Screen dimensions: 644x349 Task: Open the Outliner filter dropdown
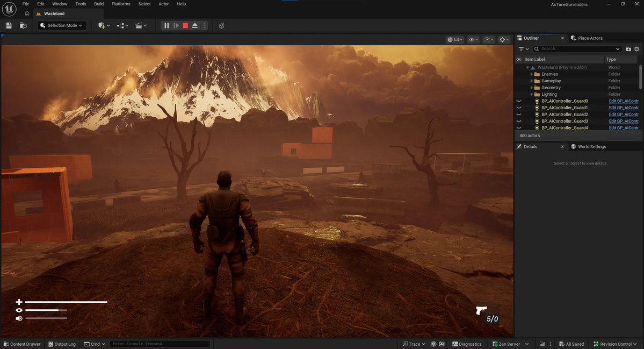click(x=523, y=49)
